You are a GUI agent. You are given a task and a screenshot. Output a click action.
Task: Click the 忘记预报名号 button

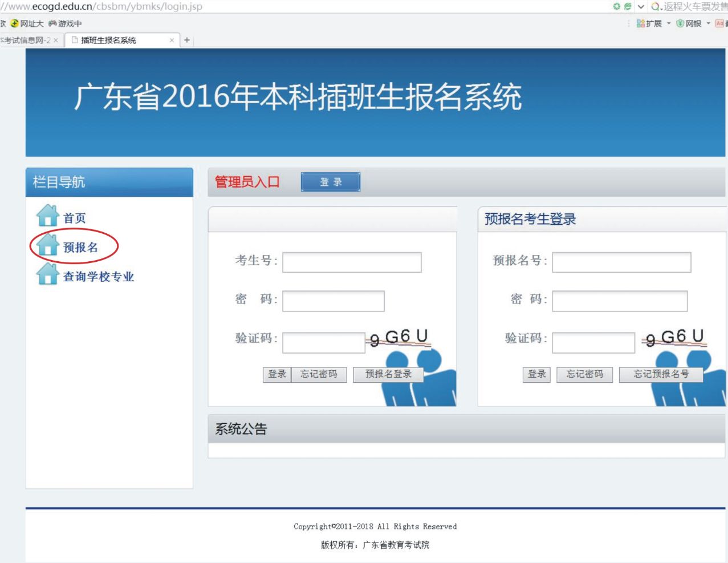click(661, 374)
